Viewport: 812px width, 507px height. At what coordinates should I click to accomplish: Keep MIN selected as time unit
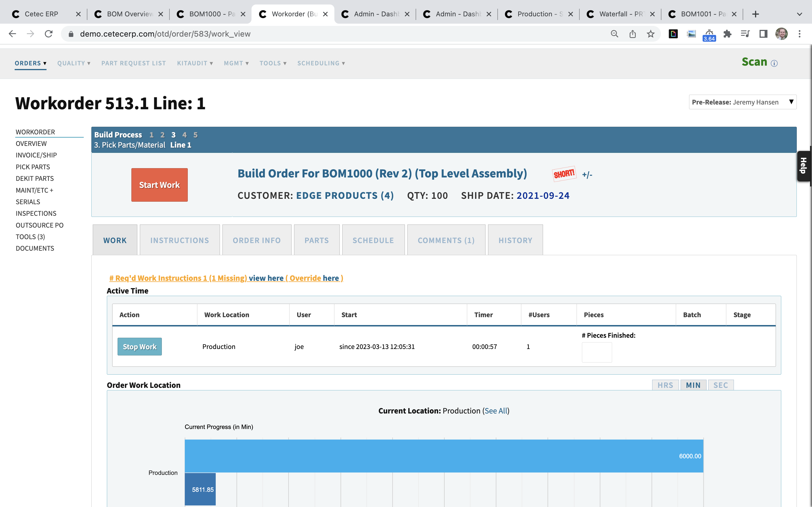click(693, 385)
